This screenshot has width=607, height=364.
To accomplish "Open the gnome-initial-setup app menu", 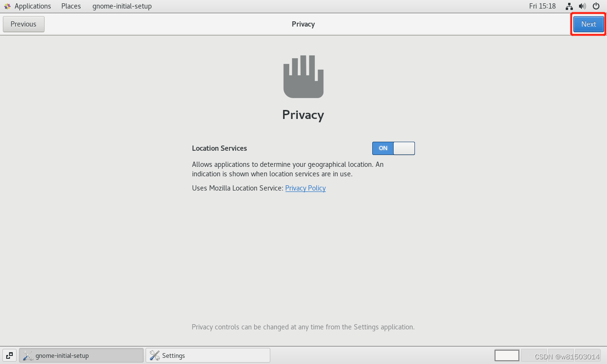I will point(122,6).
